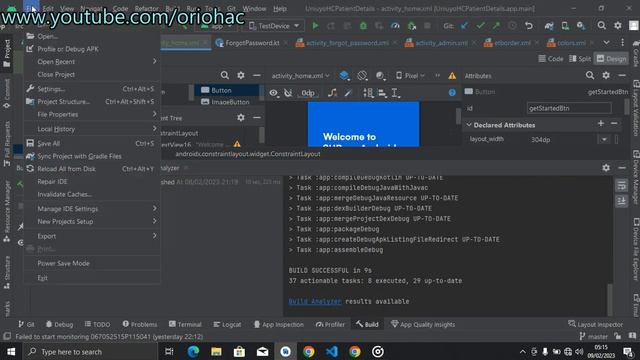Image resolution: width=640 pixels, height=360 pixels.
Task: Open File Explorer from taskbar
Action: tap(216, 351)
